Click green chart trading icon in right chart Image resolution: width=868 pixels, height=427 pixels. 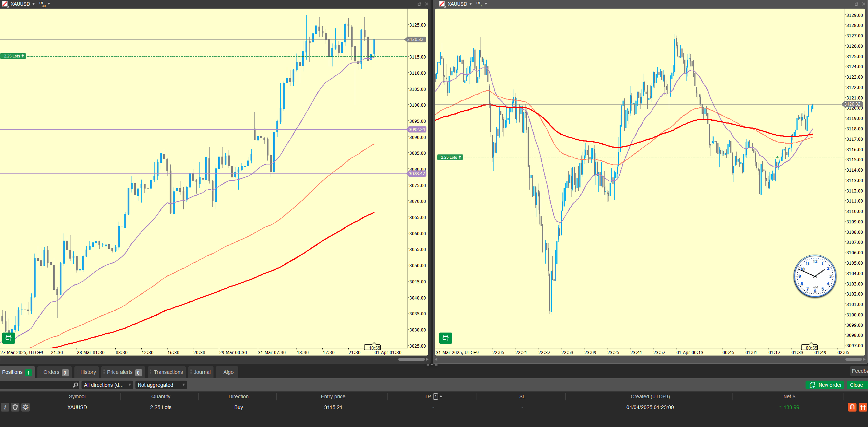[x=445, y=338]
